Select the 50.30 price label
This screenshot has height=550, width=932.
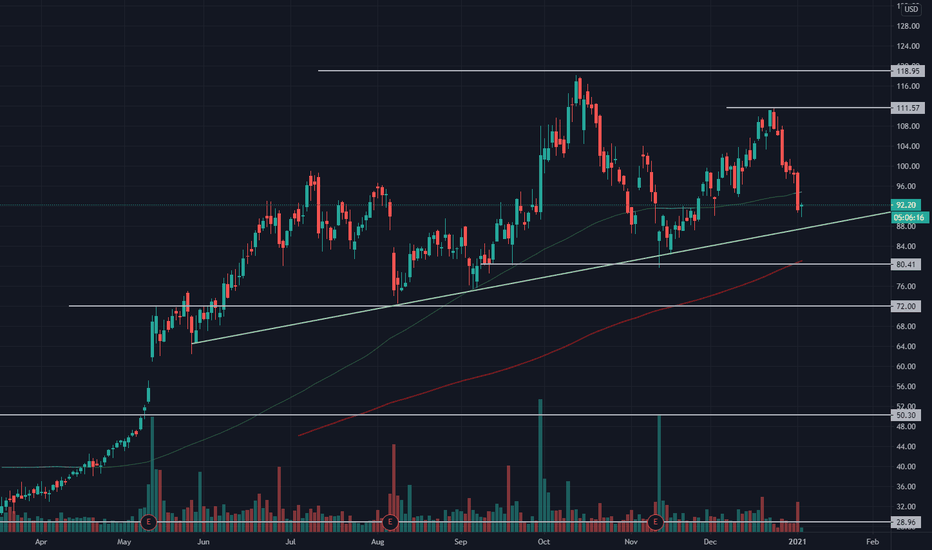(906, 415)
